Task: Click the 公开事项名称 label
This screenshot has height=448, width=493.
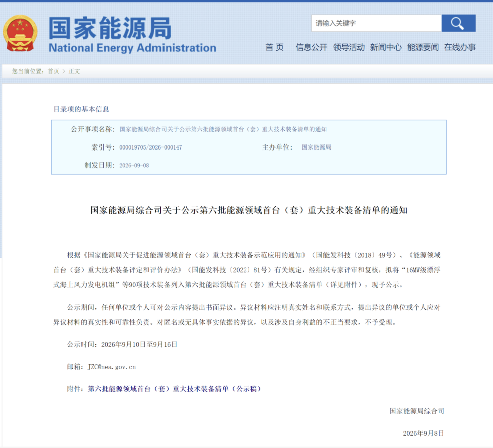Action: (93, 129)
